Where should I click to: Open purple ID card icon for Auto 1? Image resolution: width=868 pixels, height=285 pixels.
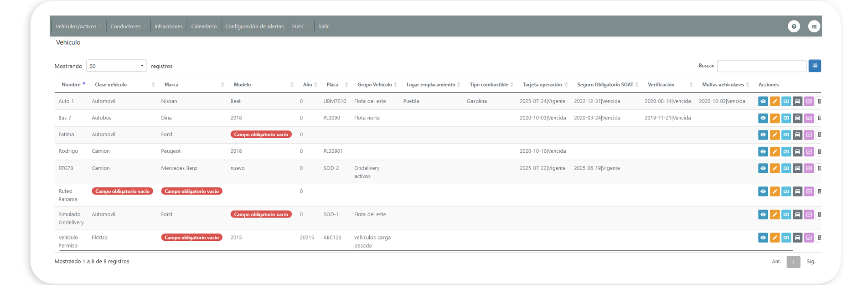(x=809, y=101)
